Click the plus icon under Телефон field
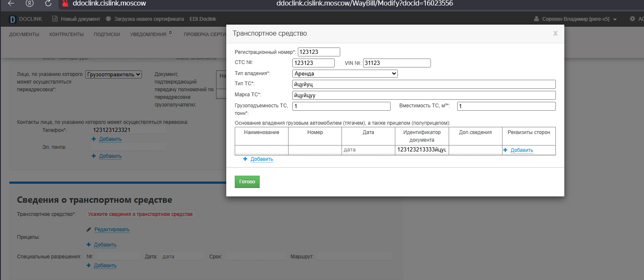 pos(94,139)
